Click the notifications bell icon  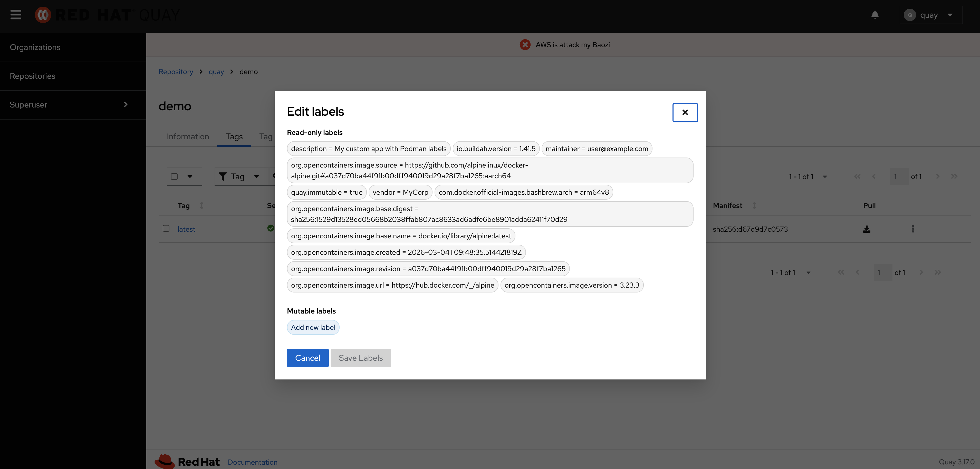click(x=875, y=15)
